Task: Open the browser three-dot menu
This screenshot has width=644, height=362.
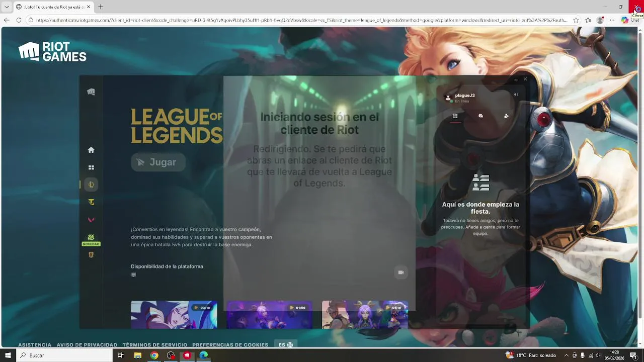Action: click(x=612, y=20)
